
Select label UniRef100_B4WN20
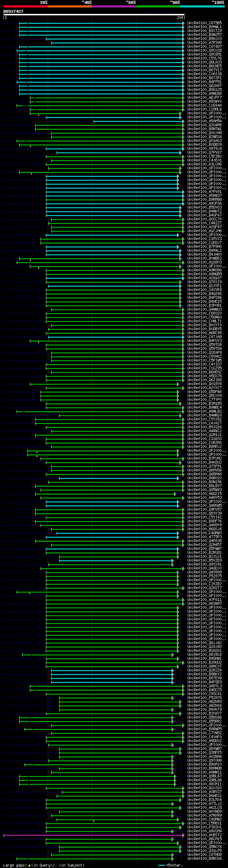pos(204,415)
